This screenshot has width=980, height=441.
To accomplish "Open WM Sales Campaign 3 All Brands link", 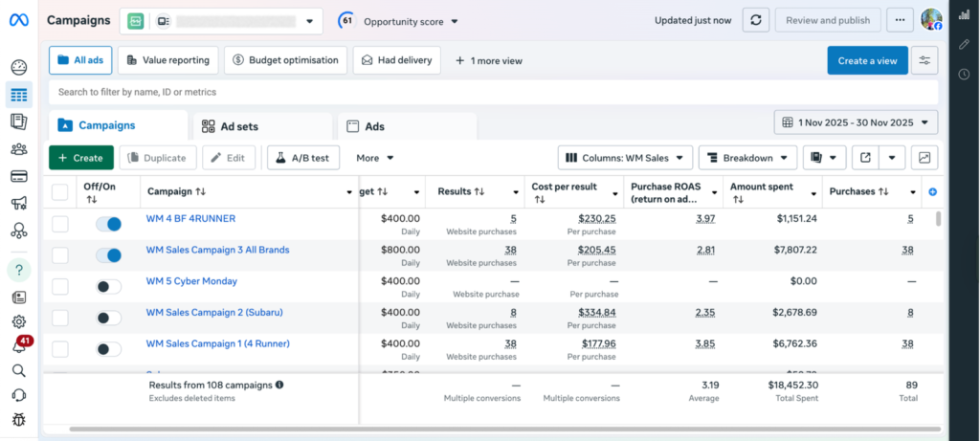I will [x=217, y=250].
